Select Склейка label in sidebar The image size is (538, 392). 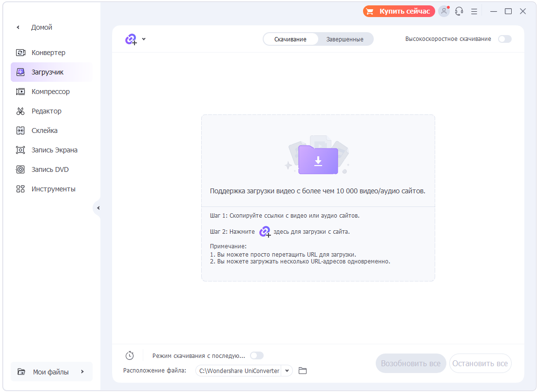pyautogui.click(x=45, y=131)
